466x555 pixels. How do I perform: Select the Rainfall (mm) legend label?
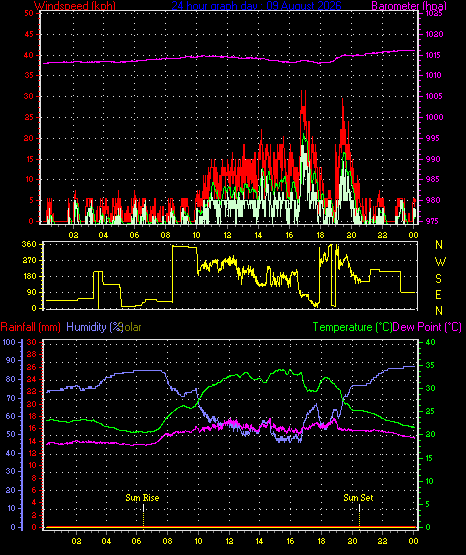[x=30, y=327]
